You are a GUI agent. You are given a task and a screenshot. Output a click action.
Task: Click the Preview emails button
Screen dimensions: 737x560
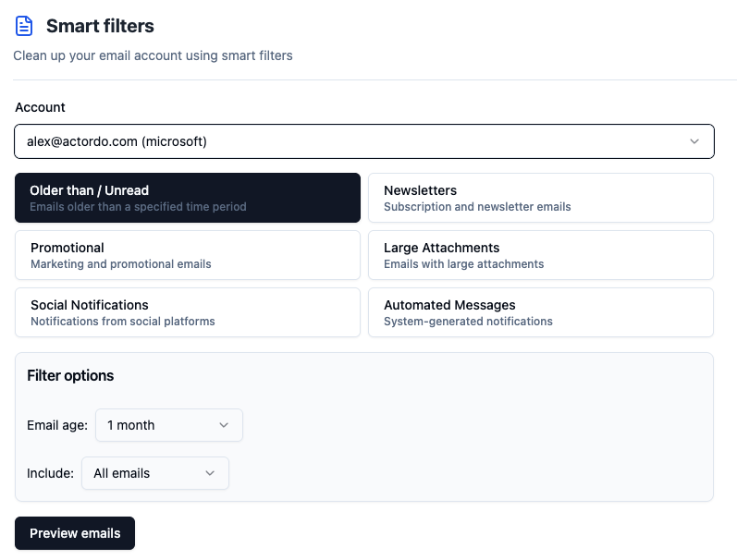click(75, 533)
